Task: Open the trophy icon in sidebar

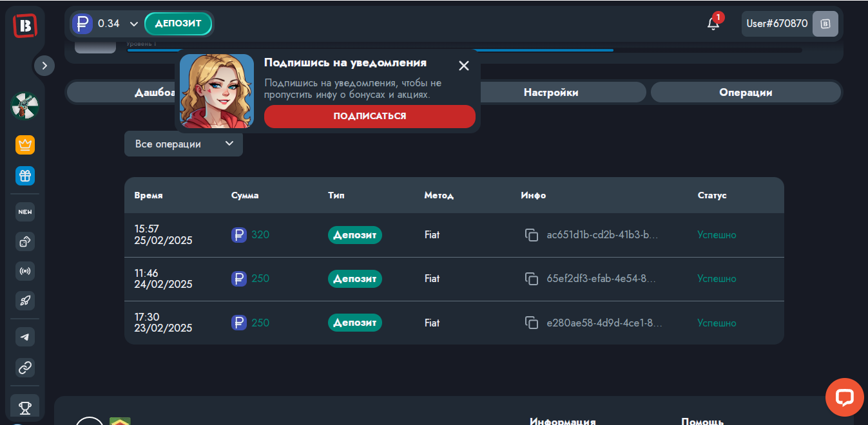Action: [x=25, y=407]
